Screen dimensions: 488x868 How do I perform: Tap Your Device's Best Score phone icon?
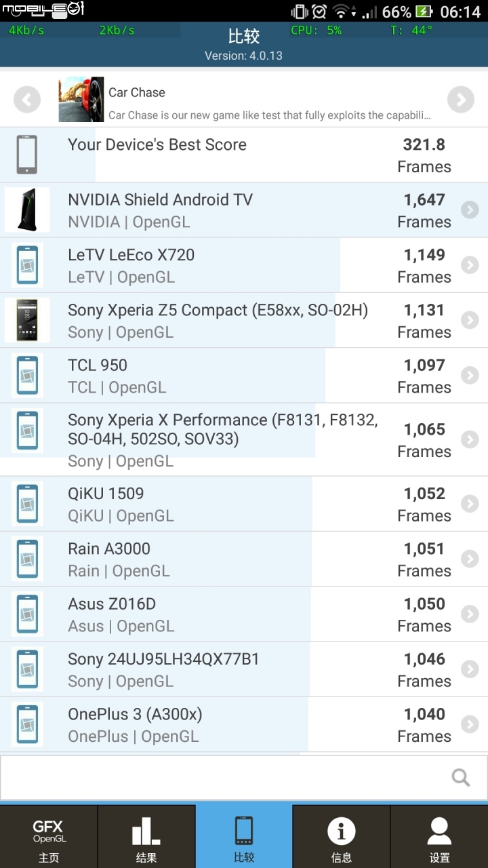pos(27,155)
